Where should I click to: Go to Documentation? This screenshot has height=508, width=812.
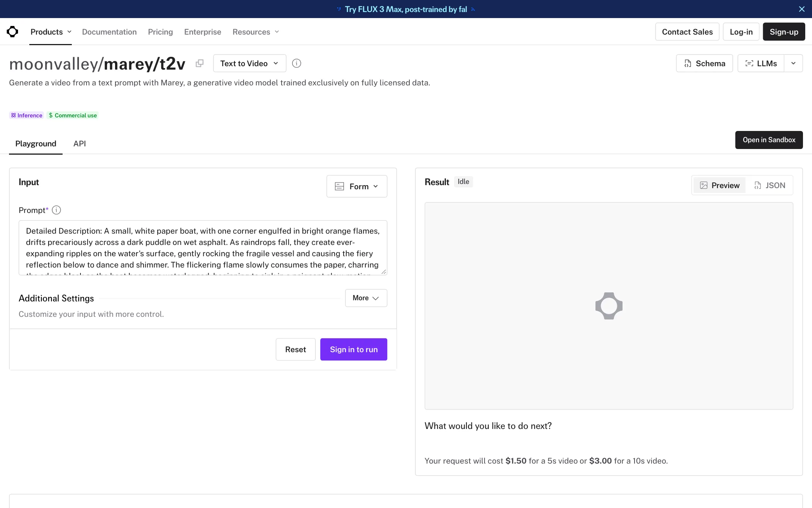point(109,32)
